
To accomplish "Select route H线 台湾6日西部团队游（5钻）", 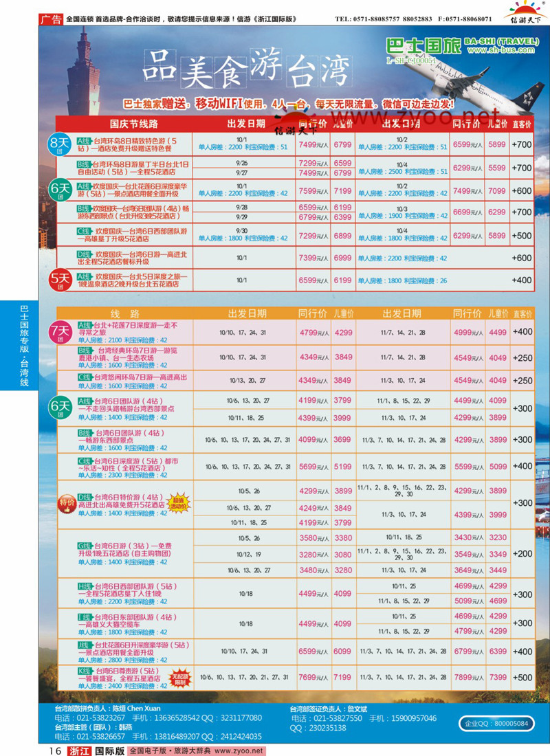I will pyautogui.click(x=127, y=590).
